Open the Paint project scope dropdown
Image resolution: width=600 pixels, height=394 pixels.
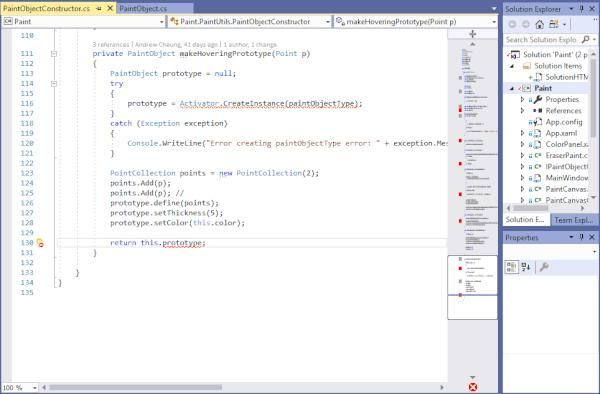click(x=161, y=22)
